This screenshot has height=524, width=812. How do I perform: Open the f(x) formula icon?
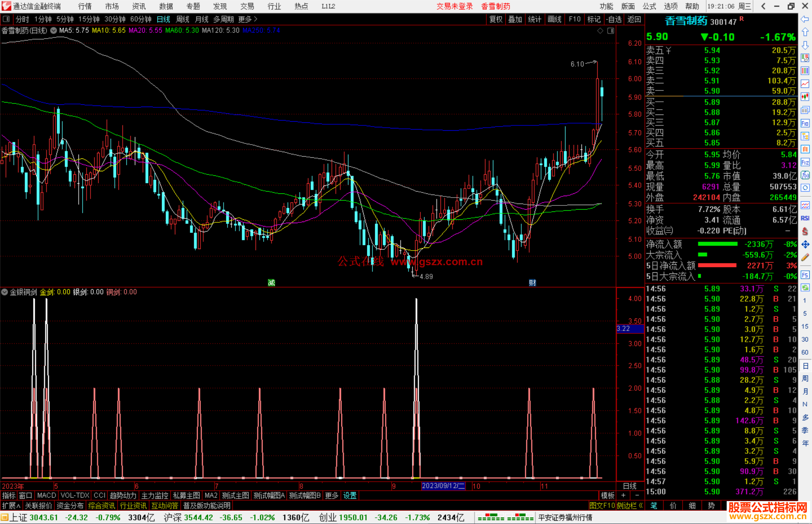[805, 175]
